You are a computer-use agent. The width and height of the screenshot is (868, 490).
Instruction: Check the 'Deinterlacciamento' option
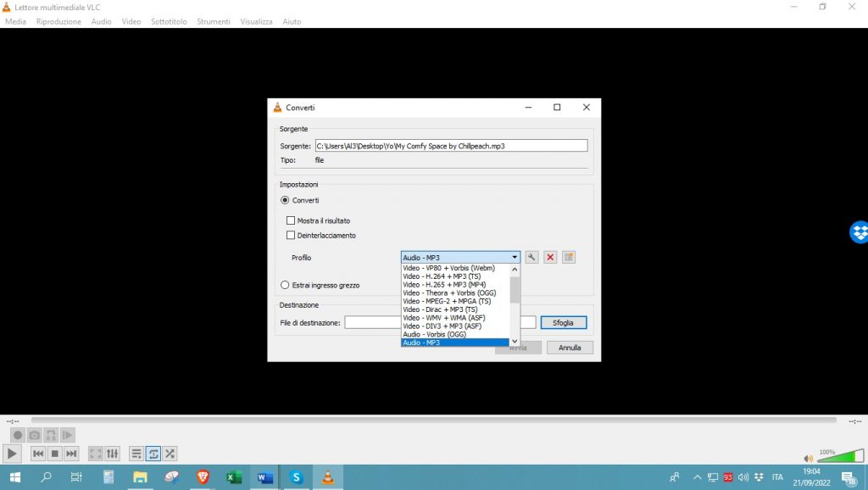coord(291,235)
